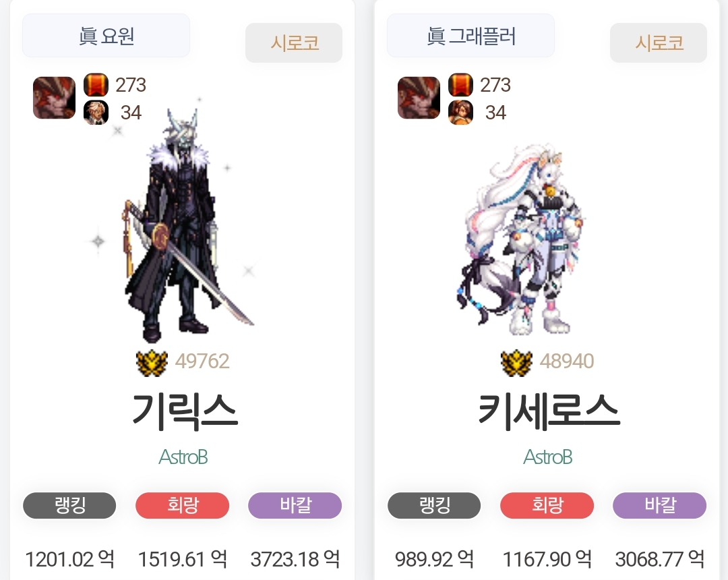Click the brown-haired buffer portrait icon on 키세로스 card
The width and height of the screenshot is (728, 580).
click(x=460, y=113)
